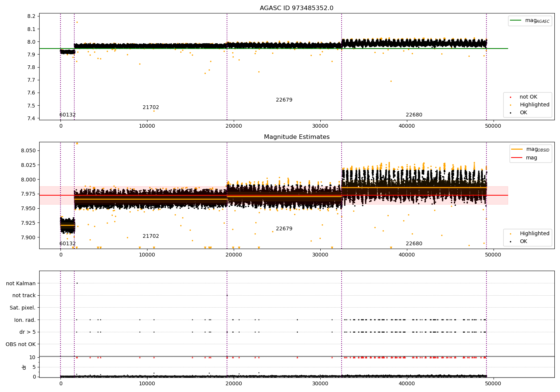This screenshot has height=392, width=560.
Task: Click the "Magnitude Estimates" plot title
Action: 296,137
